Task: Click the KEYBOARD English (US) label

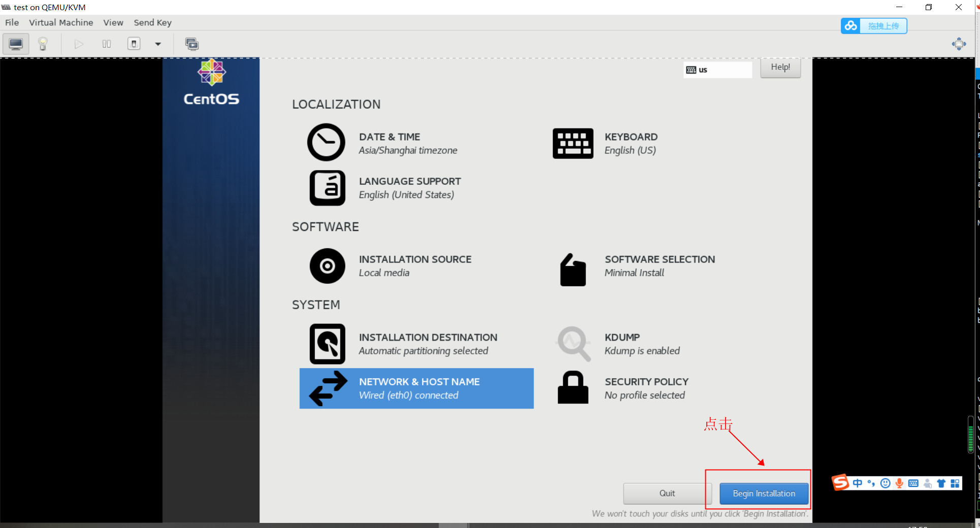Action: click(631, 144)
